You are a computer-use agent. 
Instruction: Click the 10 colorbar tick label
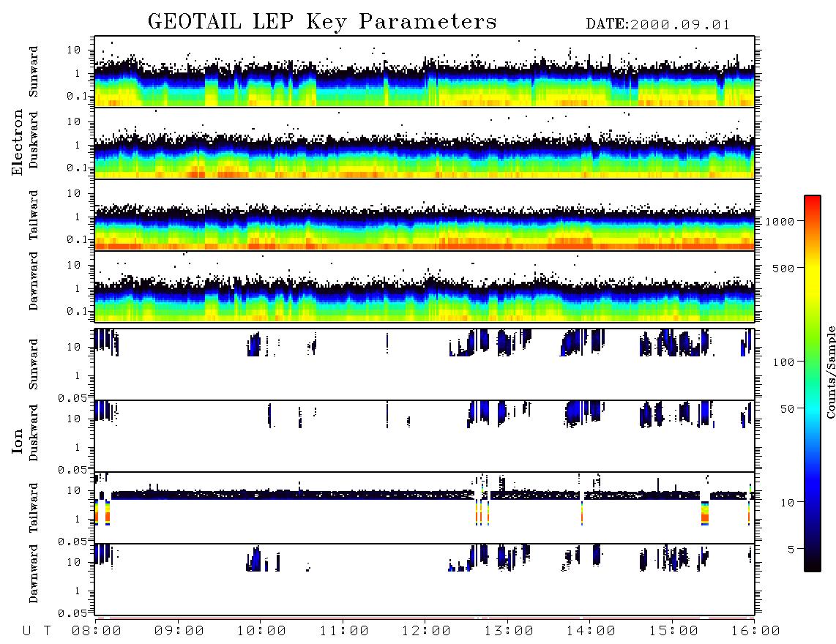point(787,503)
